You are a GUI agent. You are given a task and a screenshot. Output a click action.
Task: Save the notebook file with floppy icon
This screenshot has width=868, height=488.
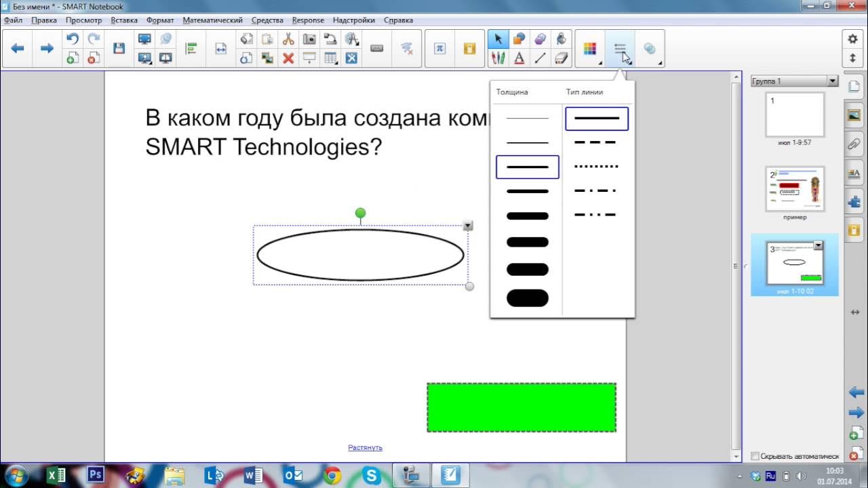pyautogui.click(x=119, y=48)
